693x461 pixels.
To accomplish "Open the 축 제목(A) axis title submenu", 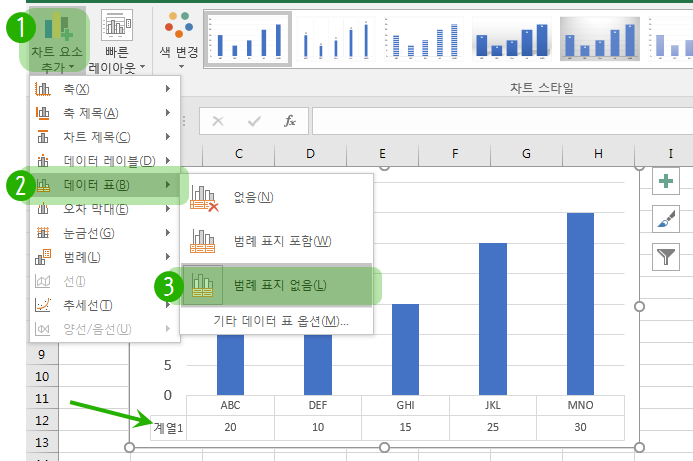I will click(105, 113).
